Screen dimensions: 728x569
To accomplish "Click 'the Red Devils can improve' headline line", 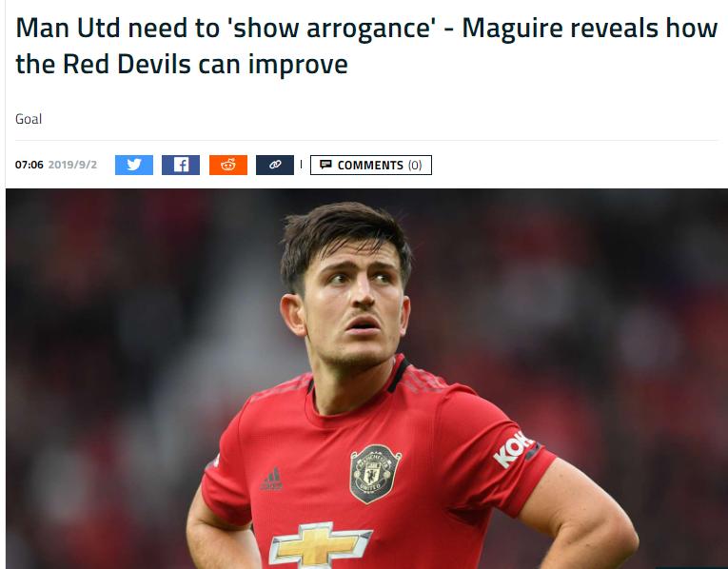I will tap(182, 64).
